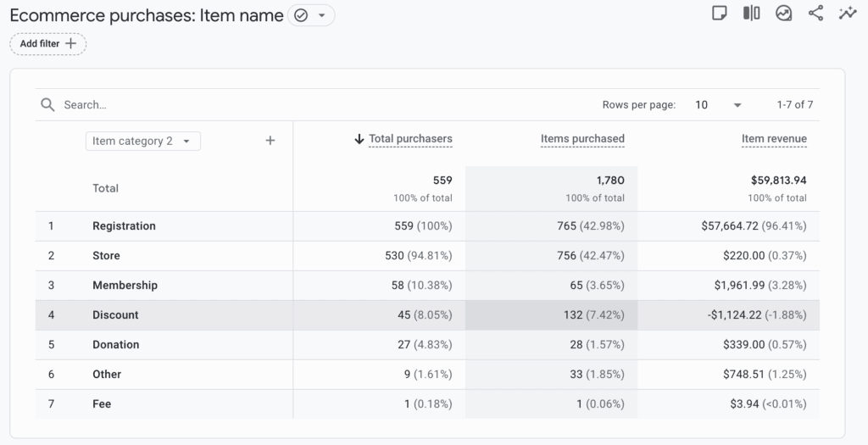The height and width of the screenshot is (445, 868).
Task: Open the sparkline insights icon
Action: point(847,14)
